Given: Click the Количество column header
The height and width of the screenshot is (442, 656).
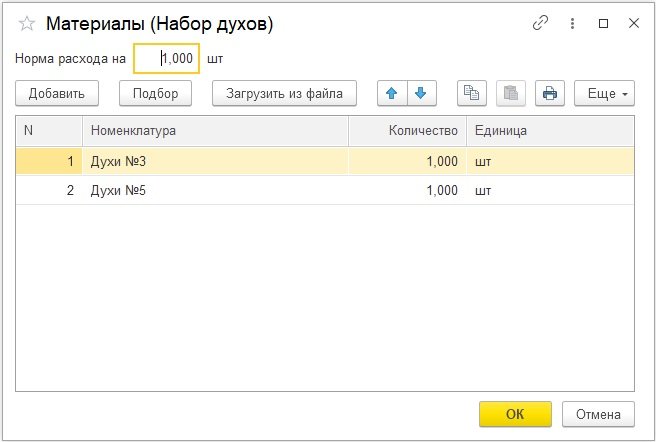Looking at the screenshot, I should coord(407,131).
